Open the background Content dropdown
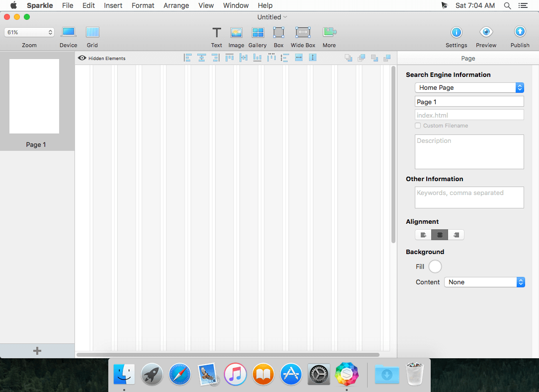The width and height of the screenshot is (539, 392). coord(484,282)
